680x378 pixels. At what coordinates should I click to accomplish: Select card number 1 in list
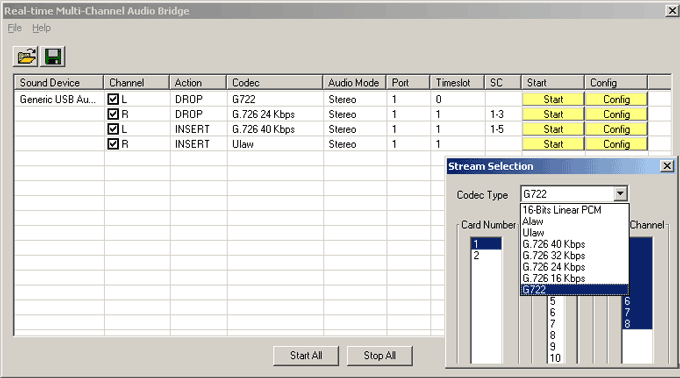(x=486, y=244)
